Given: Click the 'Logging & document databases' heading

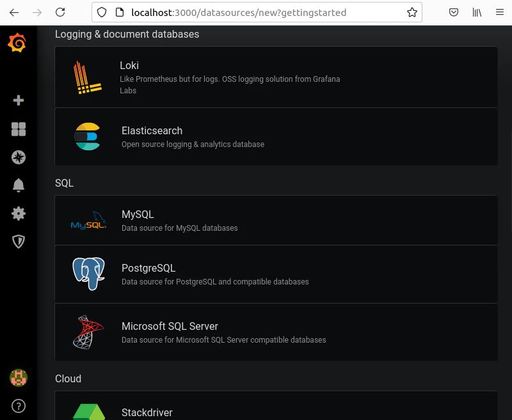Looking at the screenshot, I should tap(127, 35).
